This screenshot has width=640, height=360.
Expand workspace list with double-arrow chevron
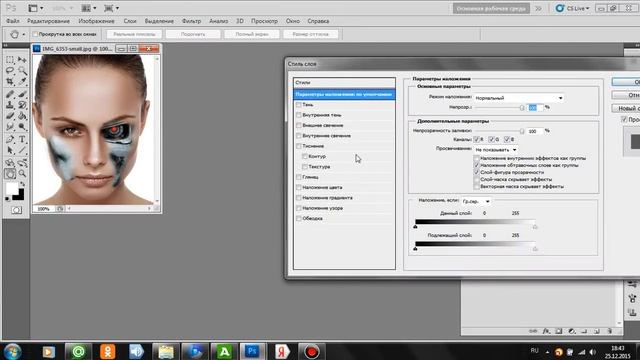click(538, 8)
